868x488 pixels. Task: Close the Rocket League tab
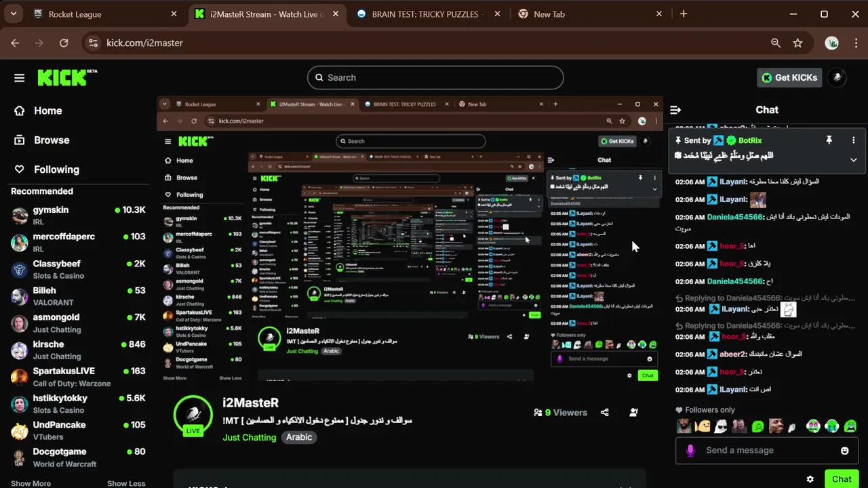pos(174,14)
